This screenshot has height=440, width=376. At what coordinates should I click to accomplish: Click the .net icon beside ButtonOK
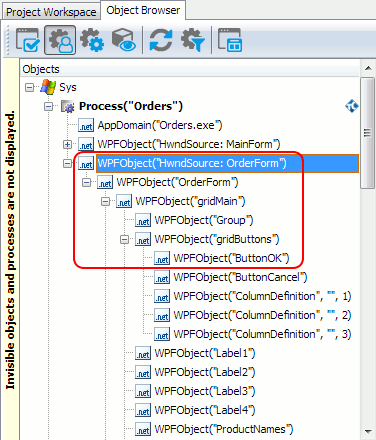point(162,258)
